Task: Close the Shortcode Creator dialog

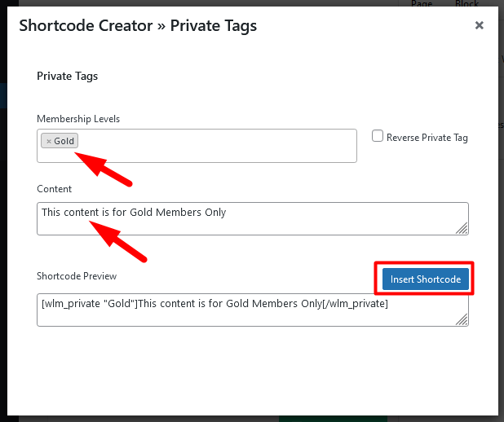Action: click(x=480, y=25)
